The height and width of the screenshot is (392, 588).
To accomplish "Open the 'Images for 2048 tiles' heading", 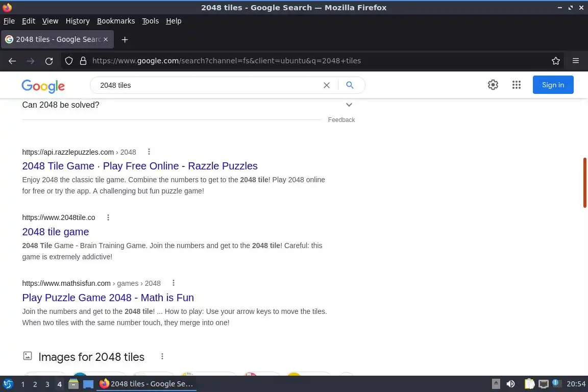I will click(x=91, y=357).
